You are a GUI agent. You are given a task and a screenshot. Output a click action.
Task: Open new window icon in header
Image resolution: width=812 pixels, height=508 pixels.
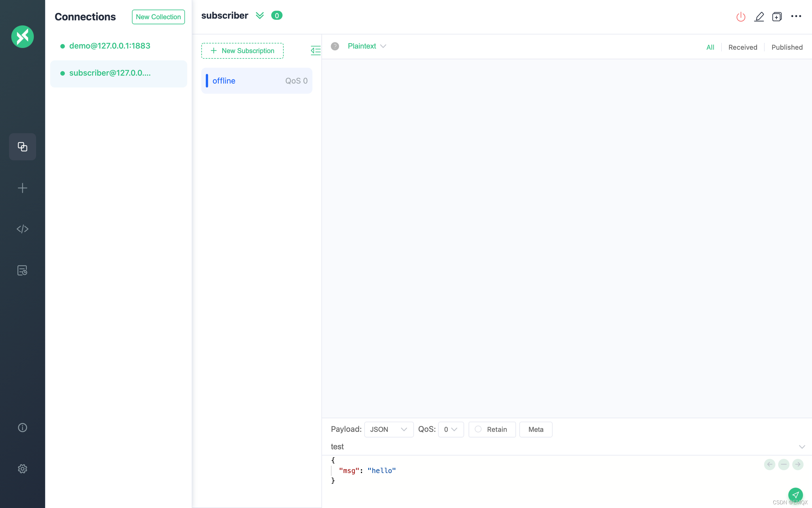click(777, 17)
